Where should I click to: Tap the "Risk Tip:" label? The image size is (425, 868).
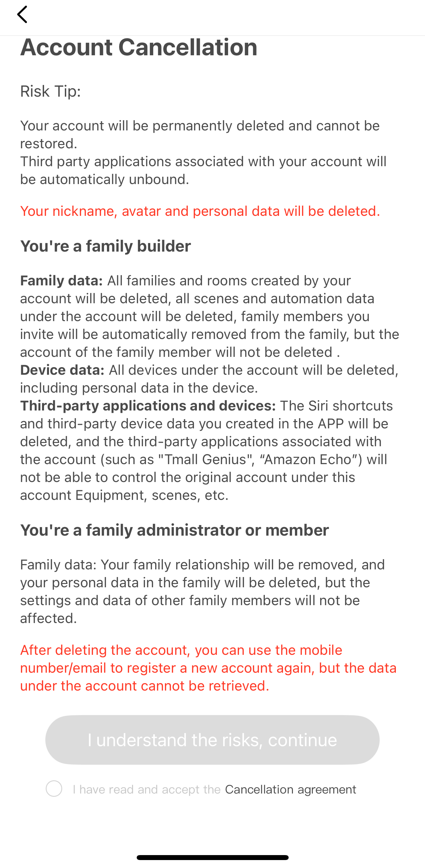(51, 91)
